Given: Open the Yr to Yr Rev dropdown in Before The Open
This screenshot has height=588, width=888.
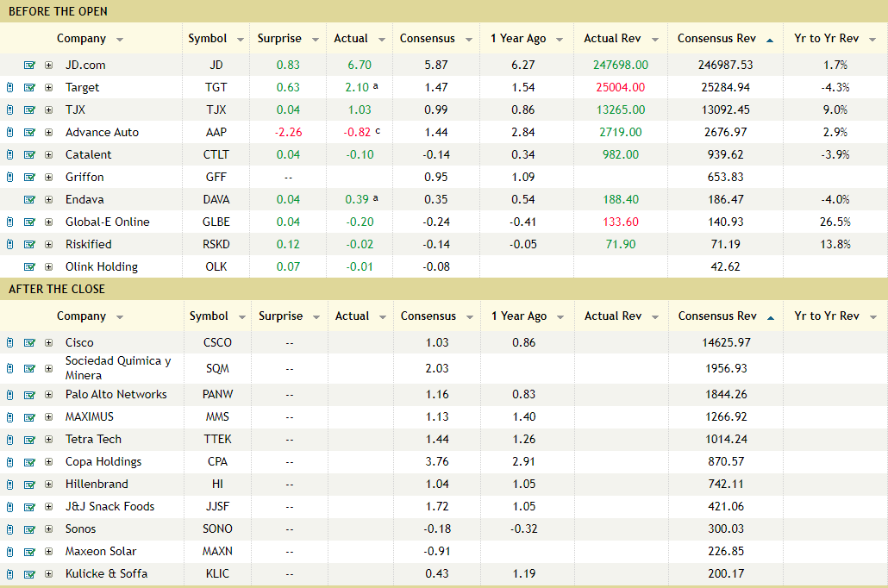Looking at the screenshot, I should (x=872, y=39).
